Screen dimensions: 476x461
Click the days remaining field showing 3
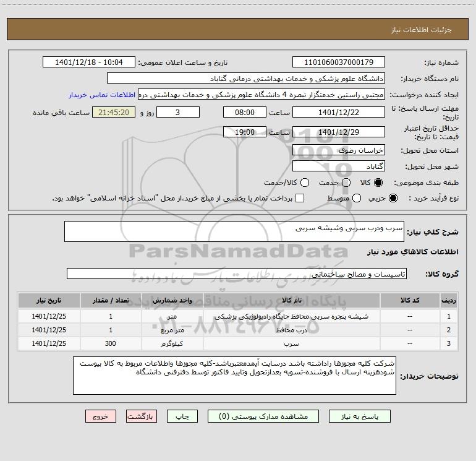click(178, 112)
